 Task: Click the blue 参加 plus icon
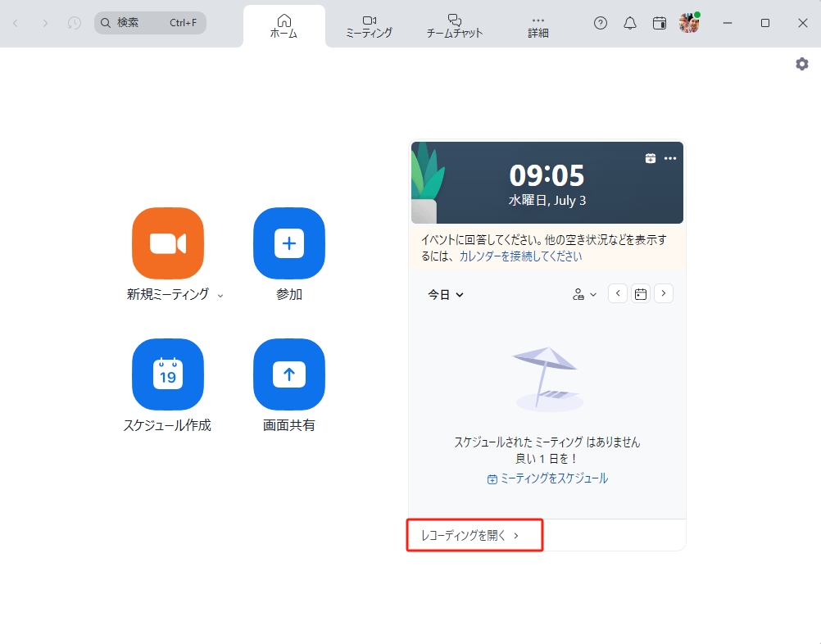tap(288, 243)
